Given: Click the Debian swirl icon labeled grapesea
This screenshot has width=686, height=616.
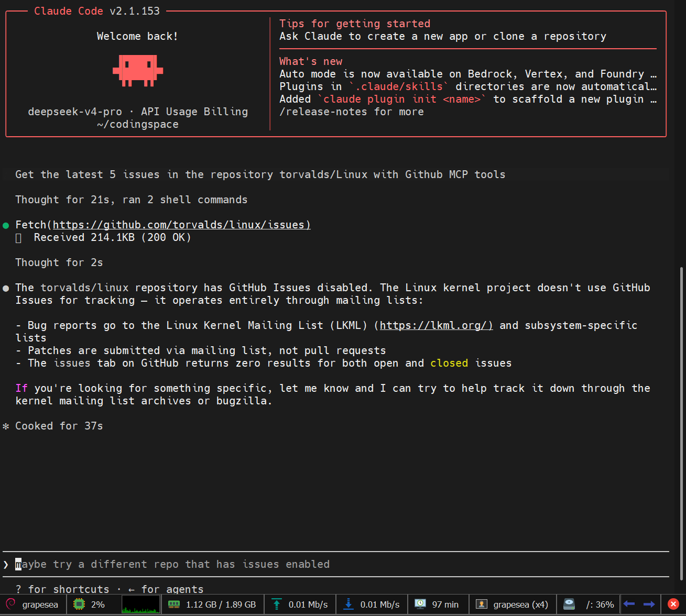Looking at the screenshot, I should (10, 604).
